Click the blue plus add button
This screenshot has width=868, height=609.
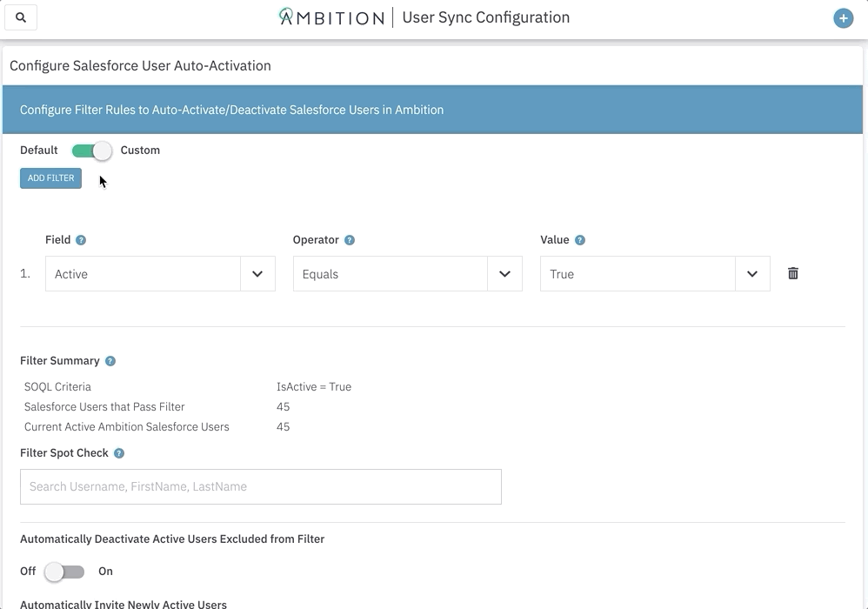(x=843, y=18)
